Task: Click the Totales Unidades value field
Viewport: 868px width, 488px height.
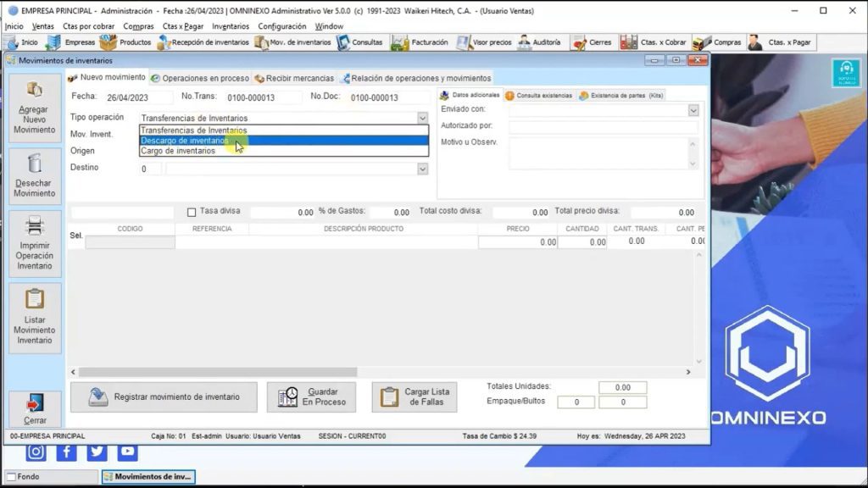Action: click(622, 387)
